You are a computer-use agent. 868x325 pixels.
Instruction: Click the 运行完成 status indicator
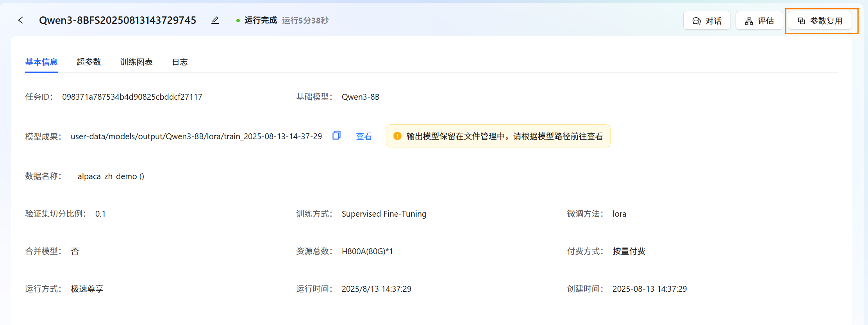[260, 20]
